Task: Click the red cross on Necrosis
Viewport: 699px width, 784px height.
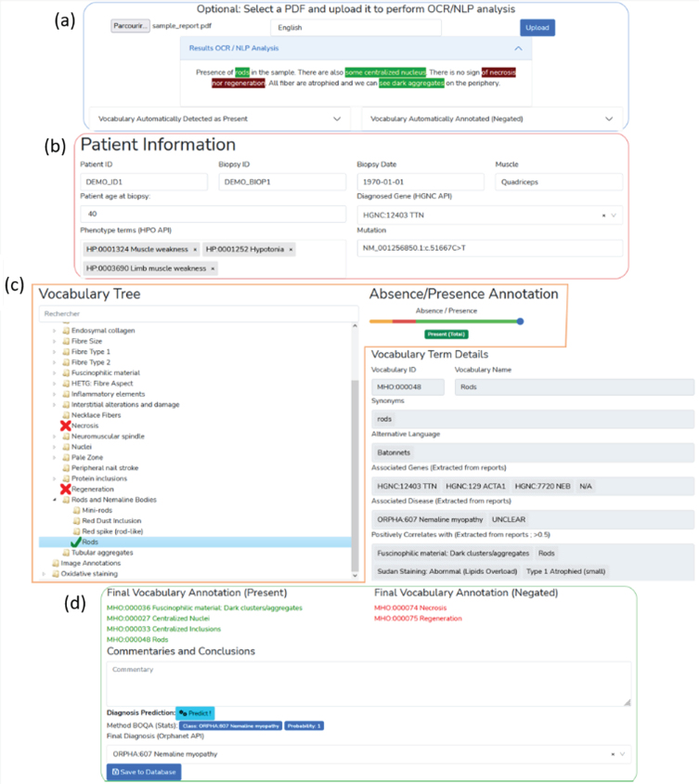Action: (66, 425)
